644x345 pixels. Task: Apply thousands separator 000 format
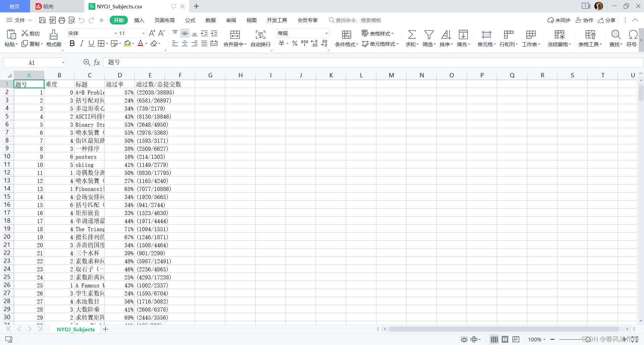click(305, 43)
